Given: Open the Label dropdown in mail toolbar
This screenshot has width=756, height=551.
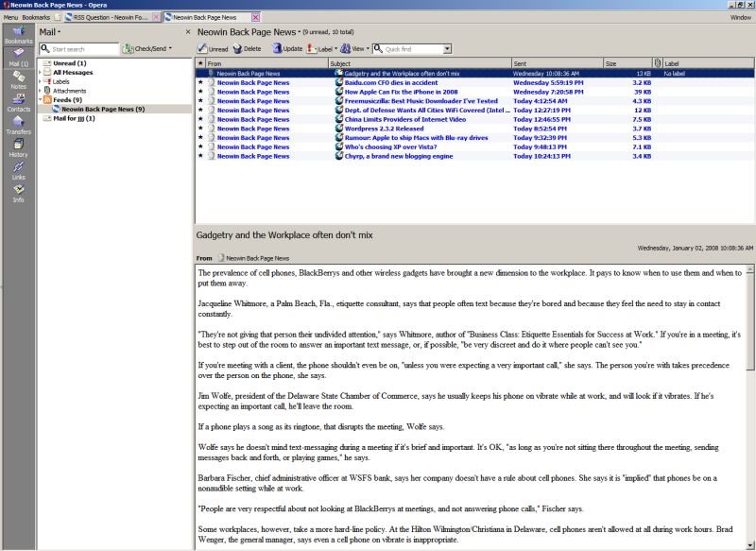Looking at the screenshot, I should click(x=323, y=48).
